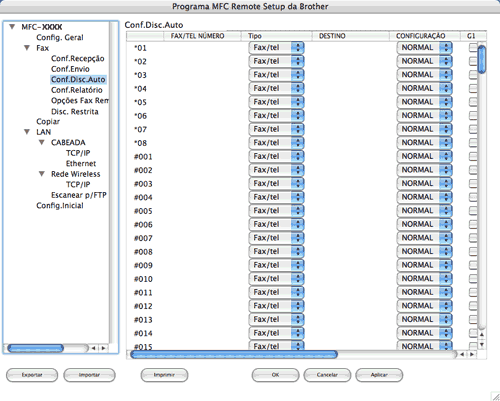500x401 pixels.
Task: Collapse the Rede Wireless tree node
Action: [x=42, y=174]
